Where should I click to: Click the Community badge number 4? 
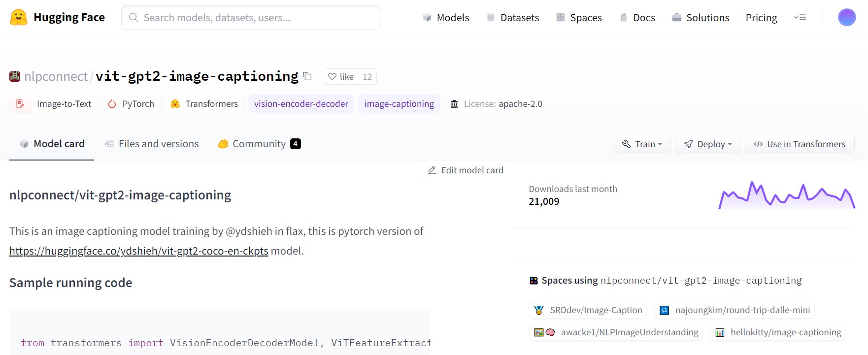(296, 144)
